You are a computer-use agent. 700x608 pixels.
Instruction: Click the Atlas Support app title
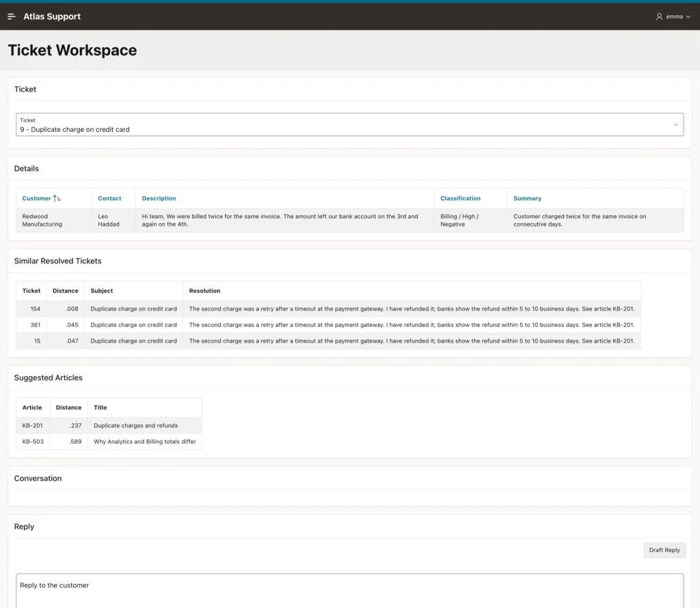point(52,16)
